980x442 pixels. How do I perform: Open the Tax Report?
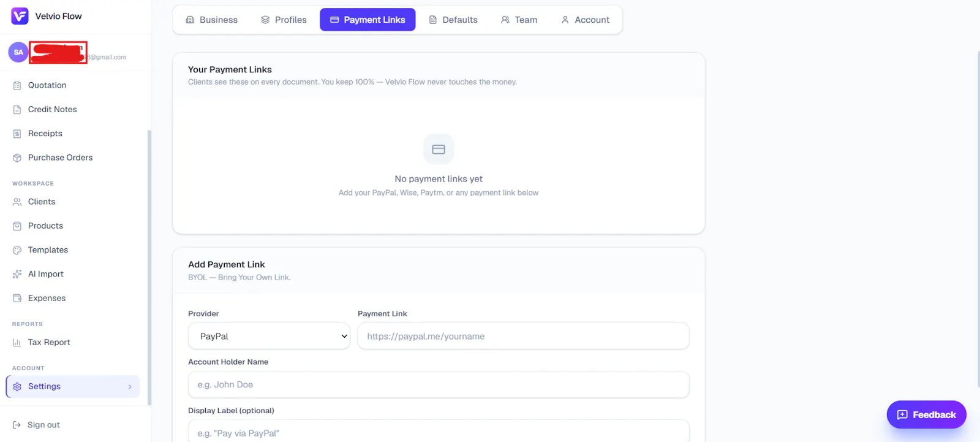tap(73, 342)
